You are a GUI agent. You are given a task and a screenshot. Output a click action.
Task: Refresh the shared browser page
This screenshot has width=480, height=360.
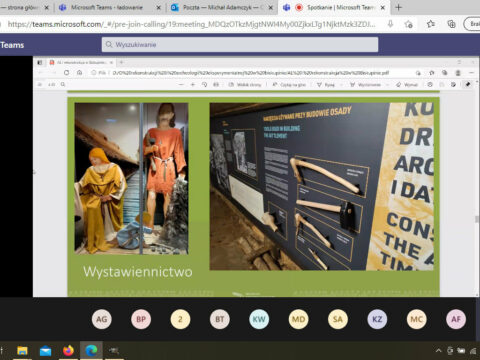point(67,72)
